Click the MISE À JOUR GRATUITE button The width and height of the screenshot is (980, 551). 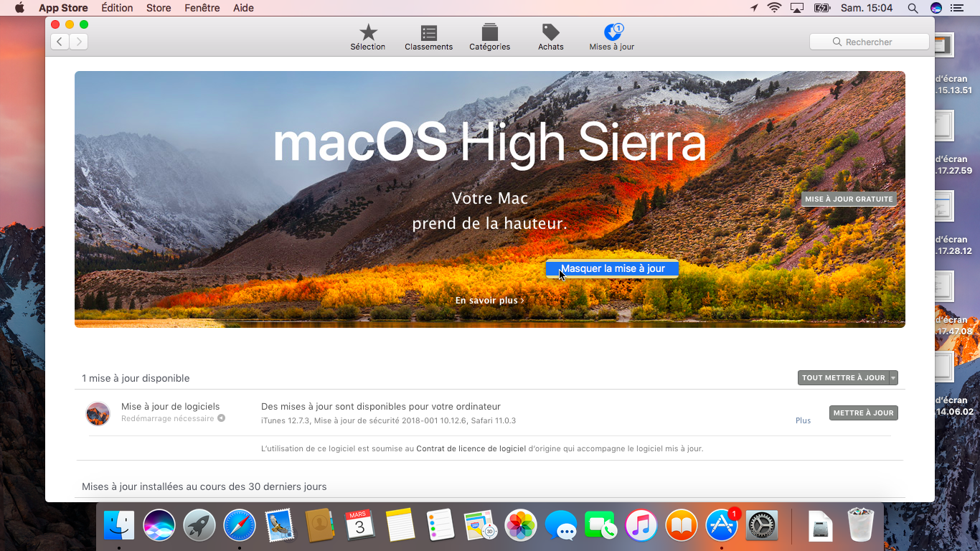849,199
